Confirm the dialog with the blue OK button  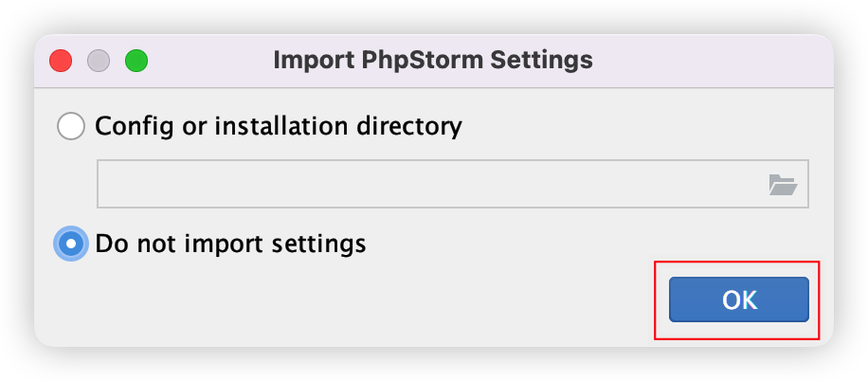(x=738, y=299)
